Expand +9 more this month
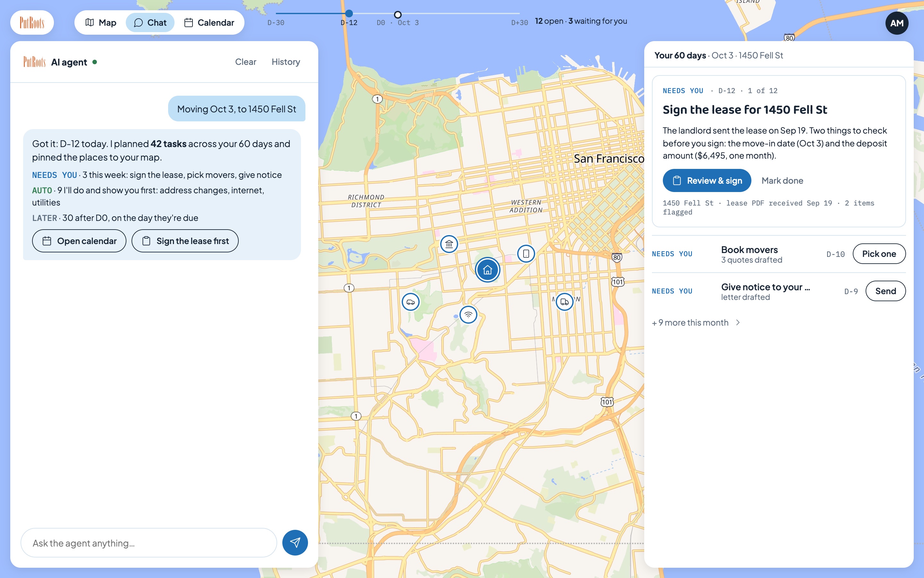Screen dimensions: 924x578 [x=696, y=323]
